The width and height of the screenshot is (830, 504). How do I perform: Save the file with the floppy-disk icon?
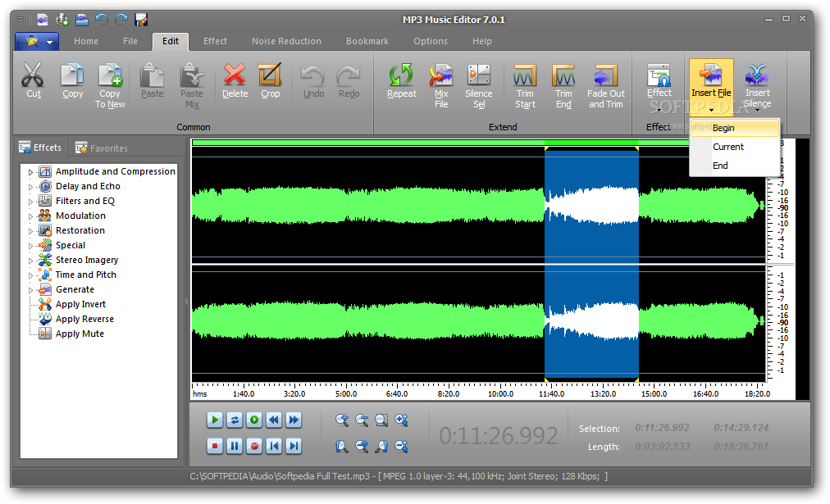pos(141,20)
